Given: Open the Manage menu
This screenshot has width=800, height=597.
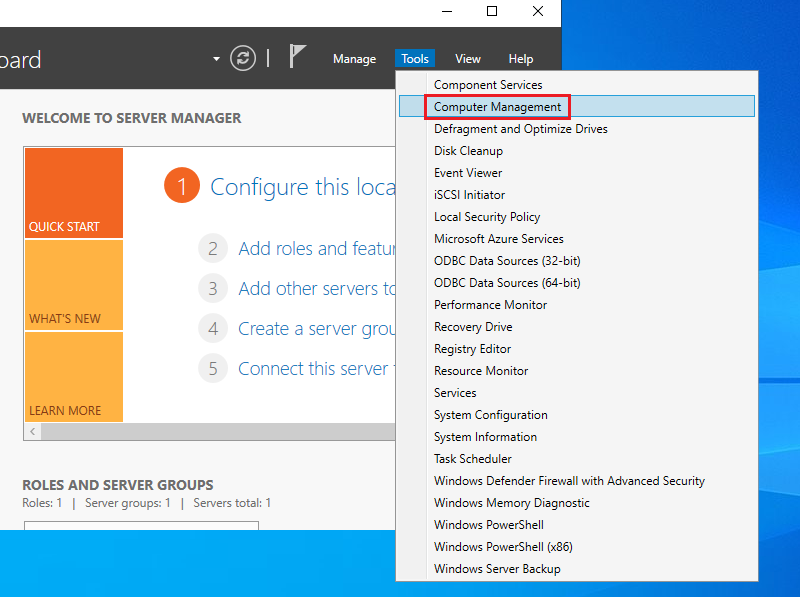Looking at the screenshot, I should coord(354,59).
